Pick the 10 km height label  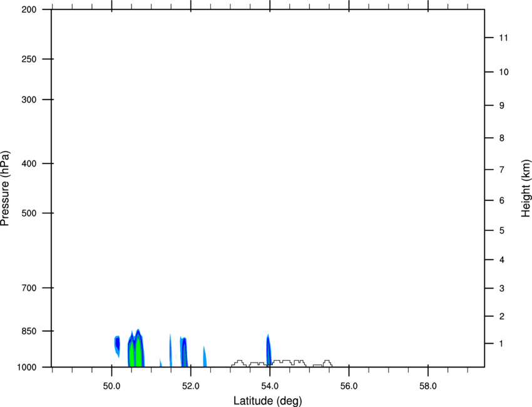pyautogui.click(x=504, y=72)
